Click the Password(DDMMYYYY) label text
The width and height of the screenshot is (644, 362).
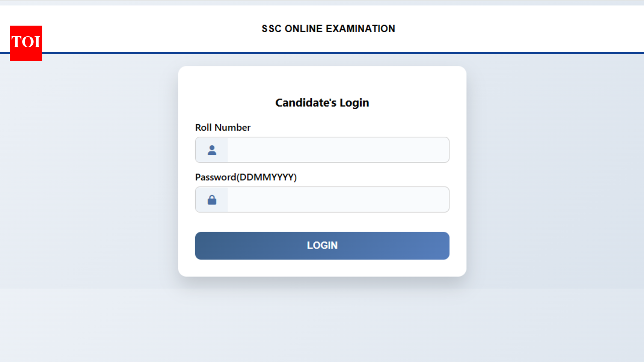(x=246, y=177)
